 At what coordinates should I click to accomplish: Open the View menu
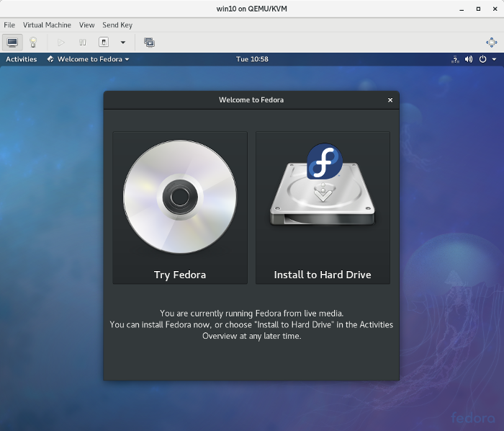pos(86,25)
